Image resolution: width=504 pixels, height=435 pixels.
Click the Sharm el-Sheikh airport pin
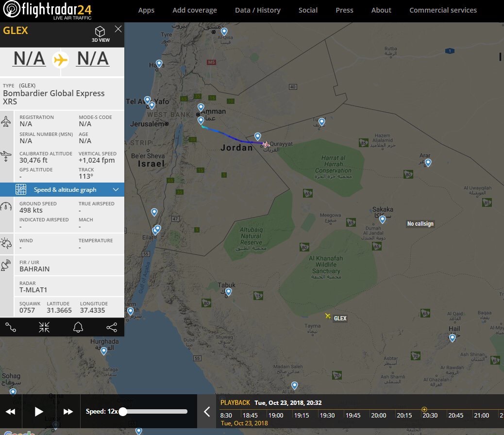tap(131, 311)
